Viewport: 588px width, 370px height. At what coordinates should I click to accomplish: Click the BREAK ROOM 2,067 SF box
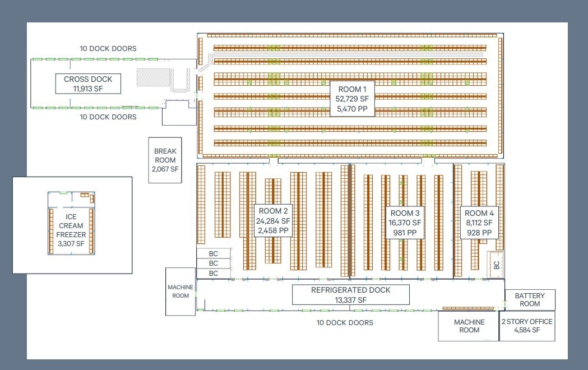(x=165, y=161)
